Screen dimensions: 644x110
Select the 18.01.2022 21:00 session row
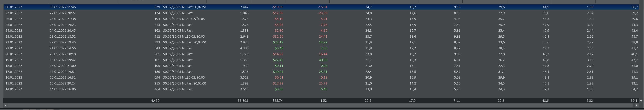coord(321,66)
